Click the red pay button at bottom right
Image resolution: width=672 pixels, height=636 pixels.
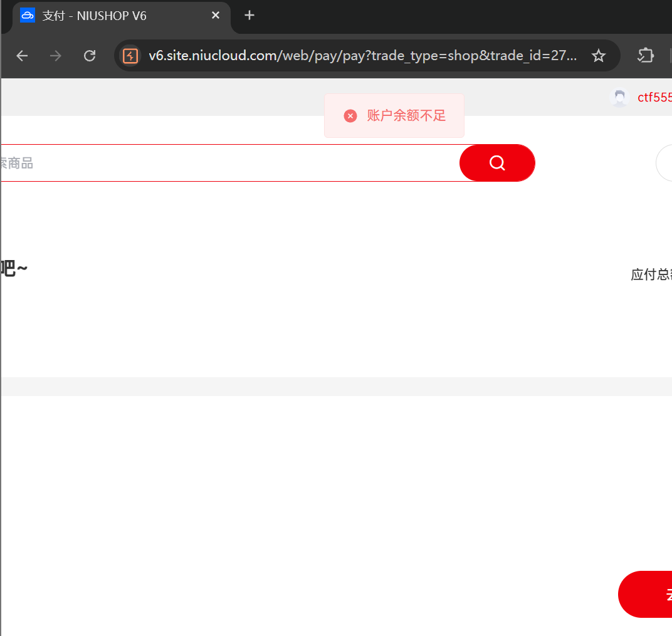(x=645, y=594)
